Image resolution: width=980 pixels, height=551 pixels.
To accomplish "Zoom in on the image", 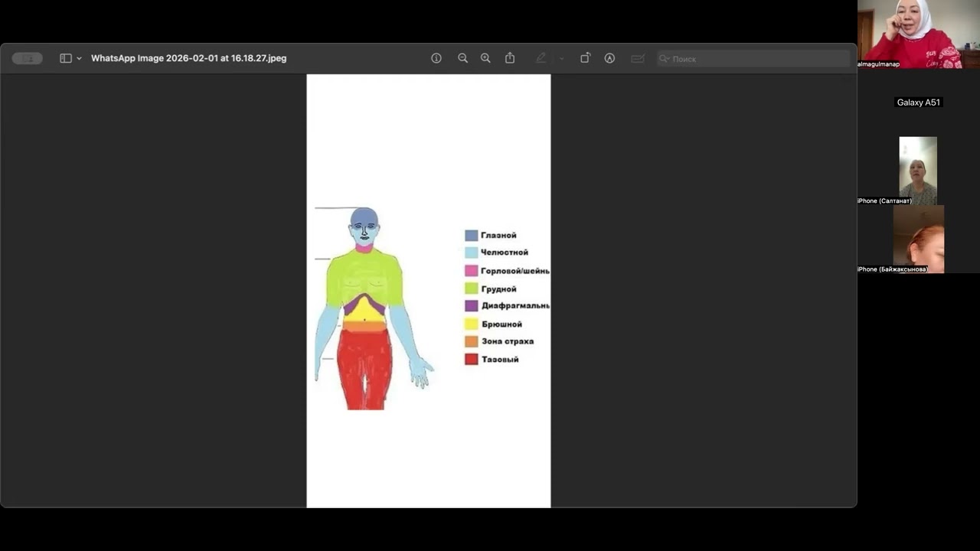I will (x=485, y=58).
